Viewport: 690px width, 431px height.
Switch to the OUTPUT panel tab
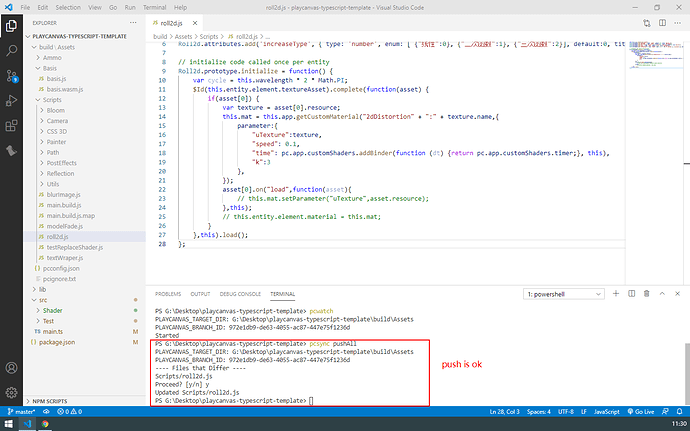(x=200, y=294)
